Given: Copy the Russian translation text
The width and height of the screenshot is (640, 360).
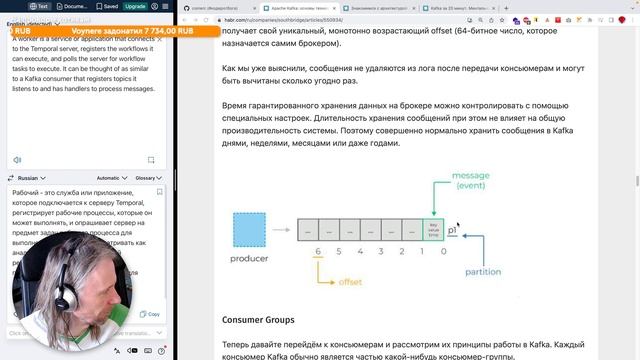Looking at the screenshot, I should (150, 314).
